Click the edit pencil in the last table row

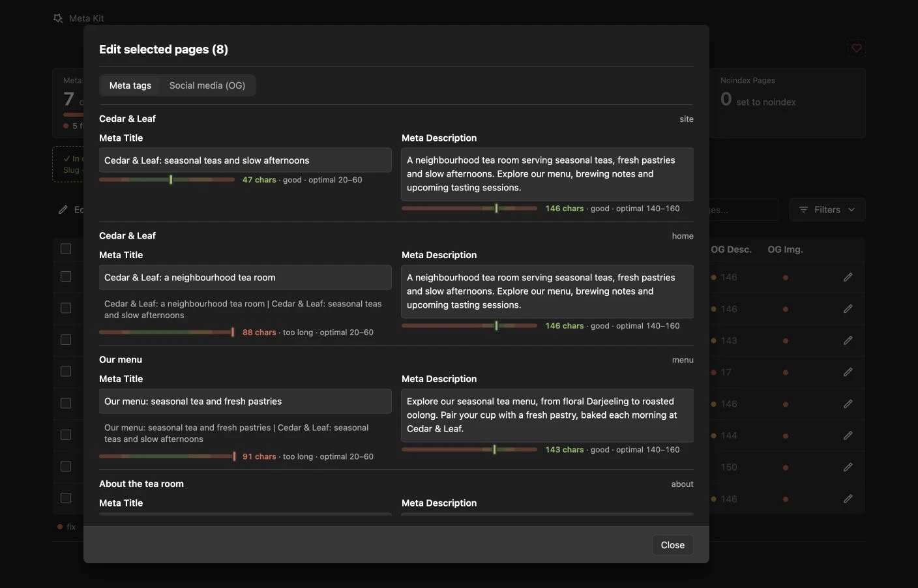pos(848,499)
